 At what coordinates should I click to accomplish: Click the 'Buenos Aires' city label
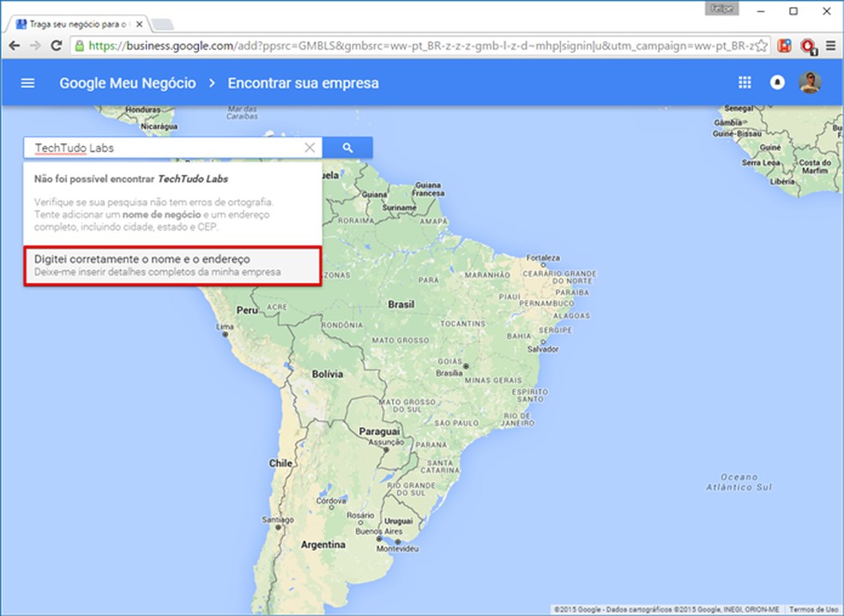(x=378, y=531)
